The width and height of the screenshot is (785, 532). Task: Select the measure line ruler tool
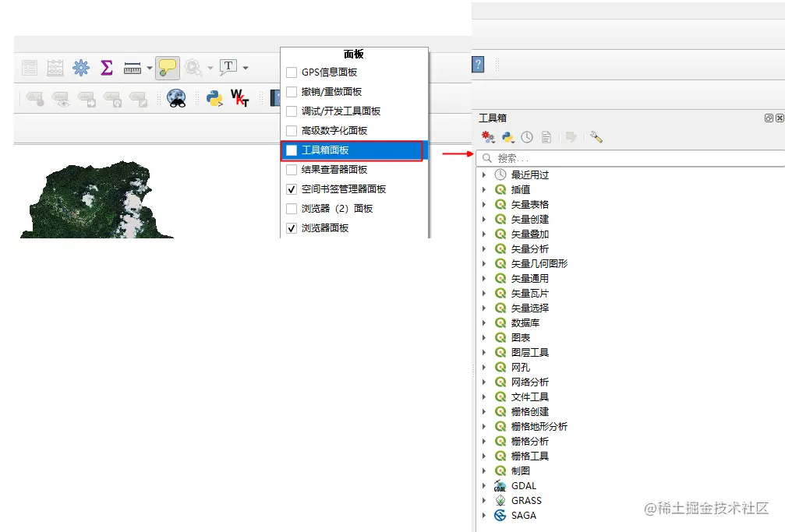coord(133,68)
